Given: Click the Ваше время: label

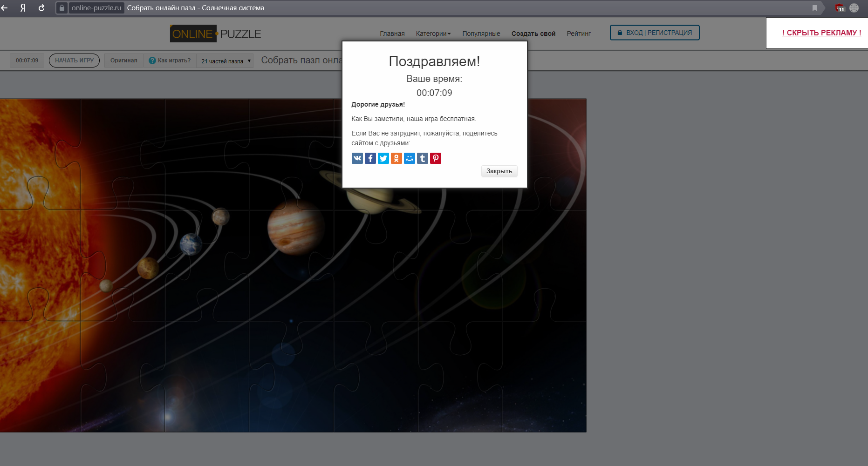Looking at the screenshot, I should (434, 79).
